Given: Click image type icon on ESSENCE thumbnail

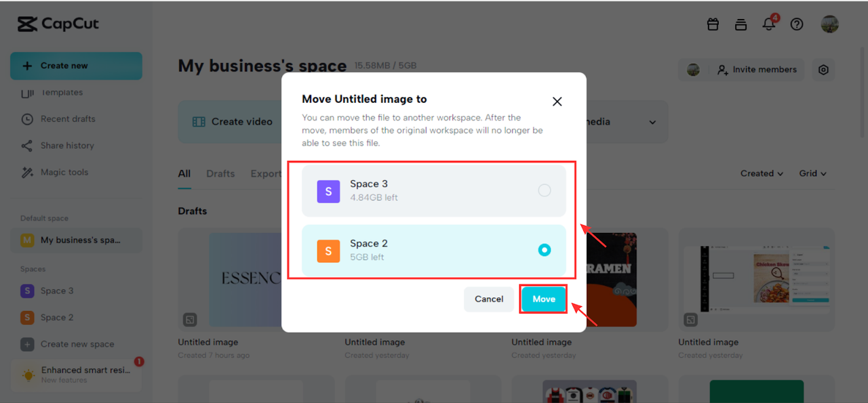Looking at the screenshot, I should pos(191,319).
